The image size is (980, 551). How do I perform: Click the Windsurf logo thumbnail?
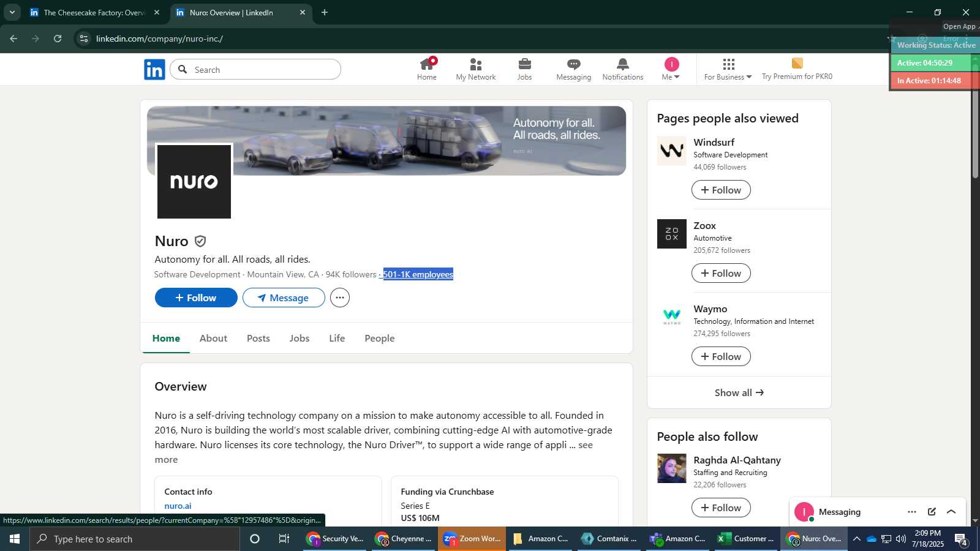672,151
